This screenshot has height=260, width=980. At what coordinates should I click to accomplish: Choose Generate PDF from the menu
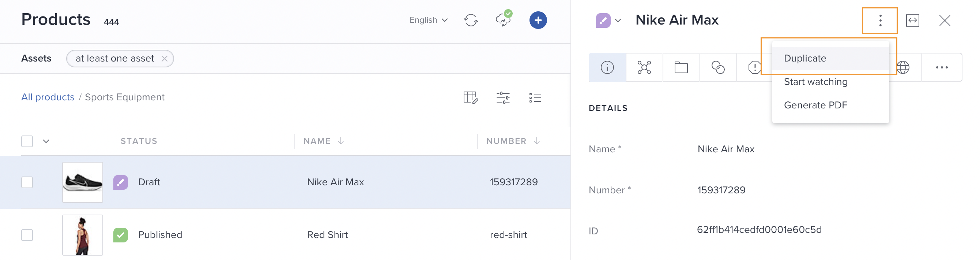(830, 105)
